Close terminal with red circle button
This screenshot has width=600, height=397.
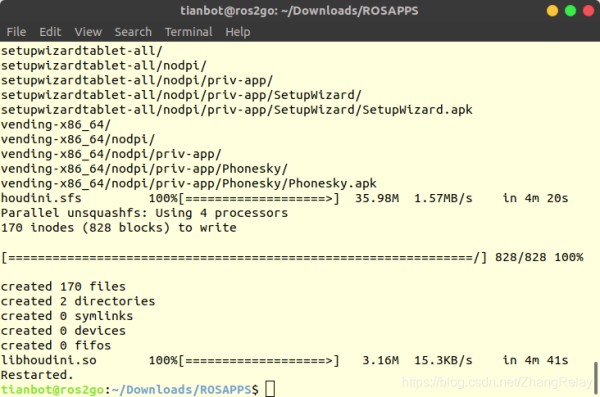588,11
